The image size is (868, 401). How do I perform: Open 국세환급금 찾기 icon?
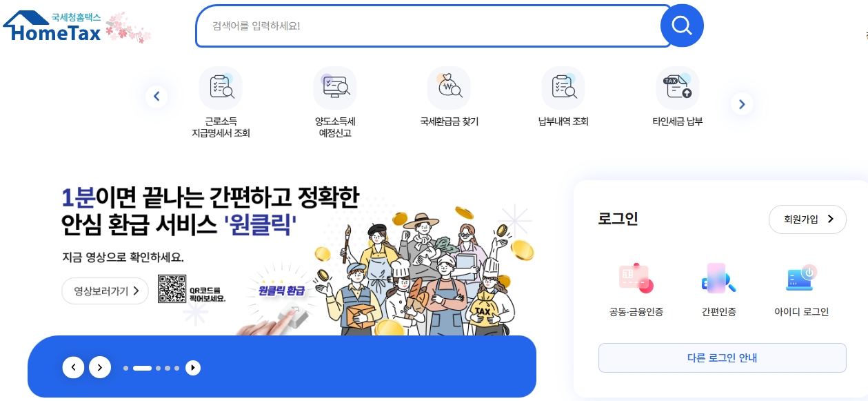(x=449, y=88)
